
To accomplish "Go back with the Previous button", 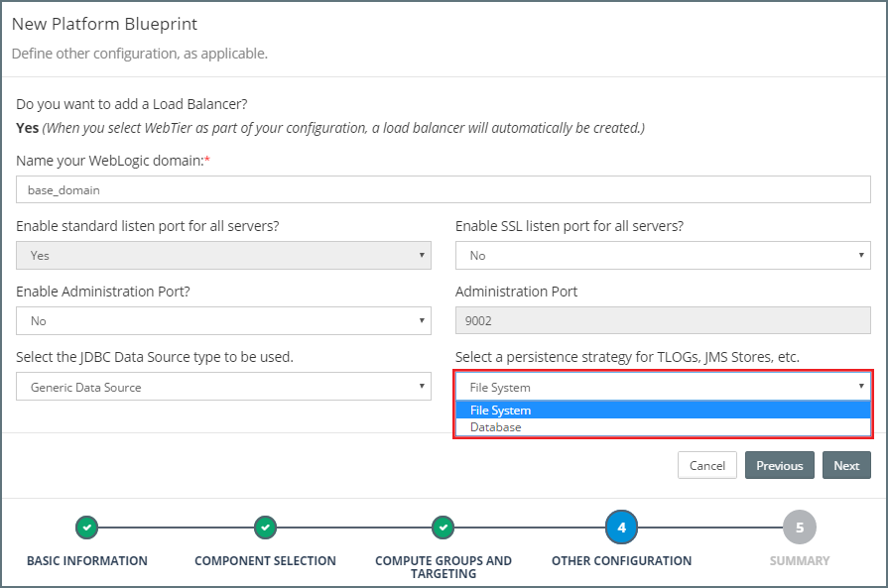I will coord(779,465).
